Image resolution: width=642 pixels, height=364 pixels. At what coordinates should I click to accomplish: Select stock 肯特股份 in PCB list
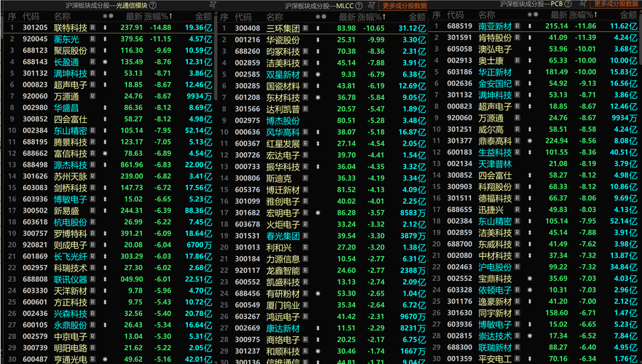(x=495, y=38)
